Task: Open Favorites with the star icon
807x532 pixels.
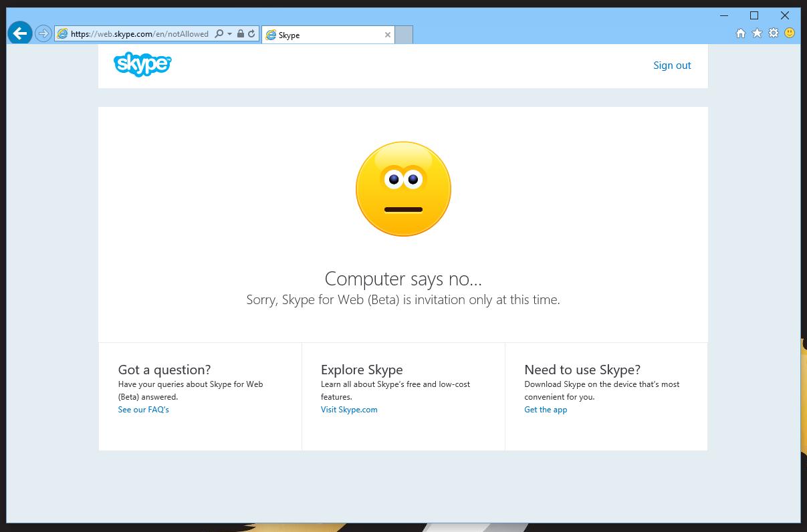Action: click(x=757, y=33)
